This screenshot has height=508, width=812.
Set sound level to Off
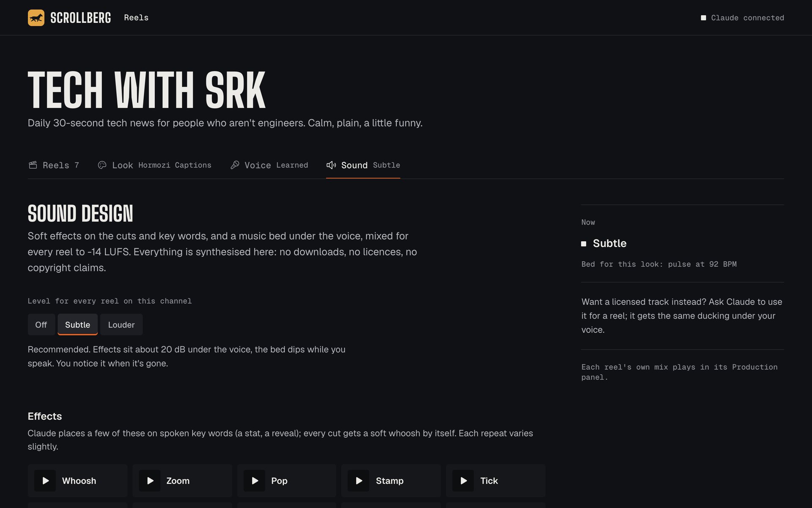(x=41, y=325)
